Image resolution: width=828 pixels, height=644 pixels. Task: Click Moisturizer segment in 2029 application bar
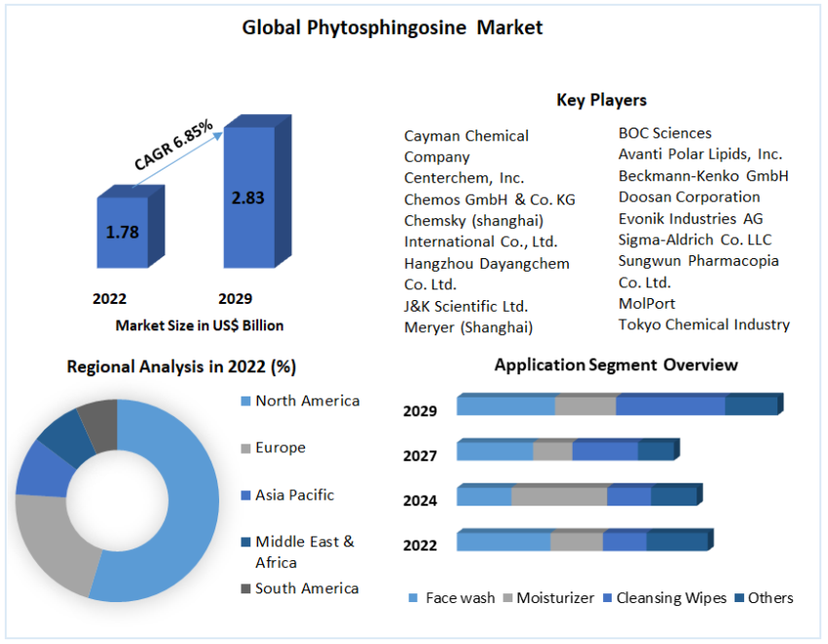point(585,405)
